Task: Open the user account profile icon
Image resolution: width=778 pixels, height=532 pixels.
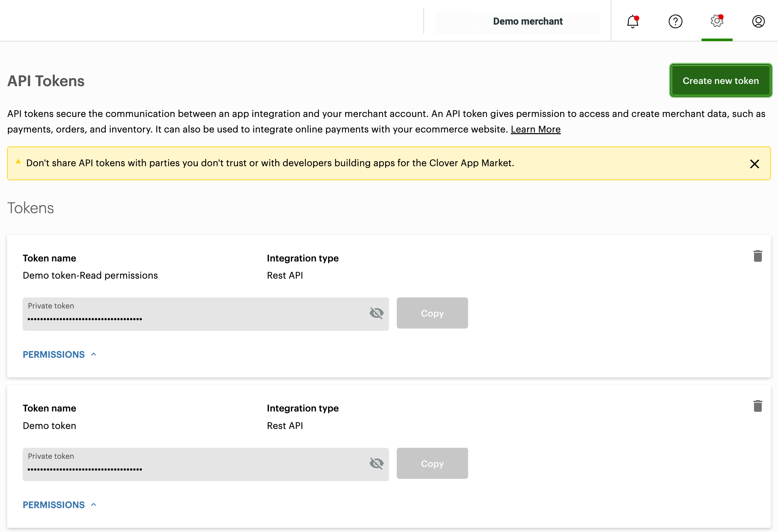Action: [x=758, y=21]
